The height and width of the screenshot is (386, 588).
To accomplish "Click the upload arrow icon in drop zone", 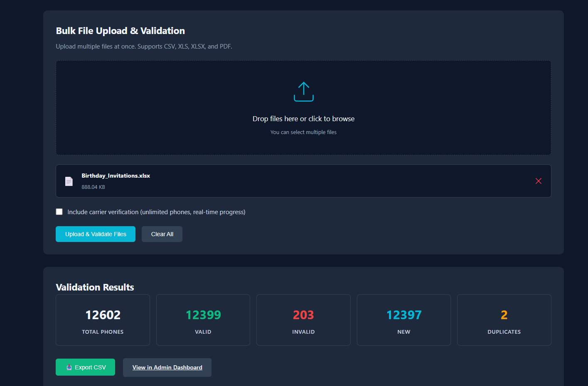I will click(303, 92).
